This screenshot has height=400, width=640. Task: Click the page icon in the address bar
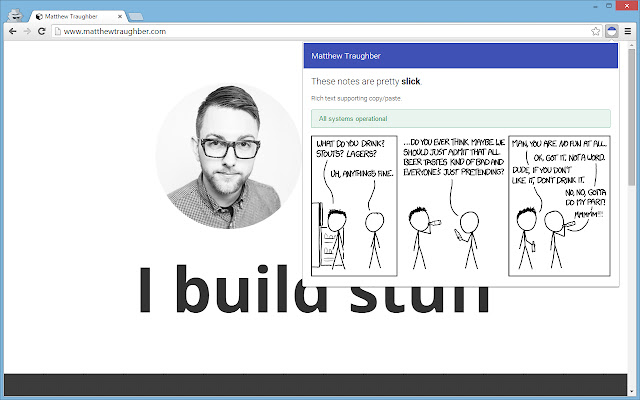(x=58, y=31)
